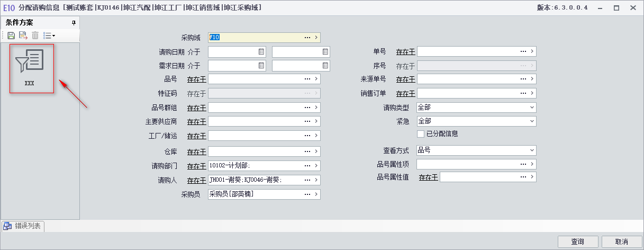The height and width of the screenshot is (250, 644).
Task: Click the ellipsis lookup for 品号属性项
Action: pyautogui.click(x=523, y=164)
